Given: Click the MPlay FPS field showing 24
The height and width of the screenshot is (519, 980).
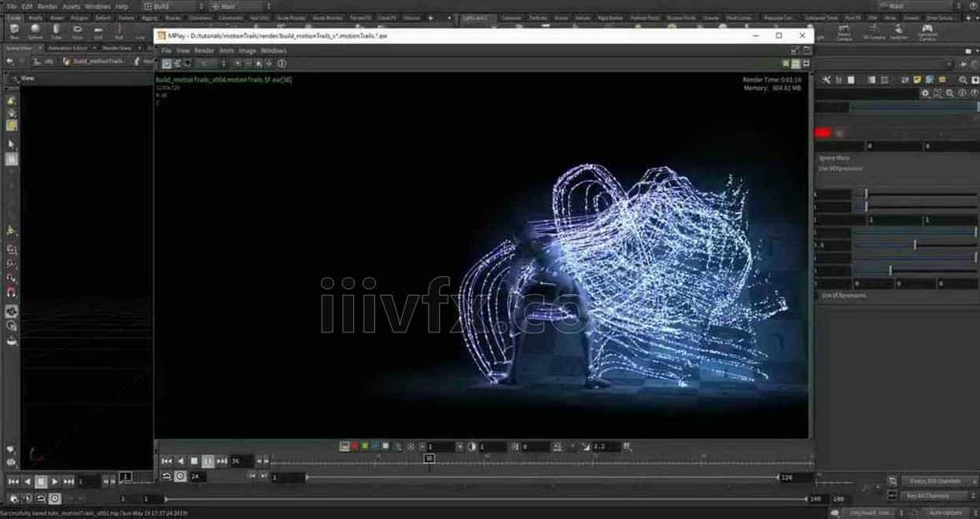Looking at the screenshot, I should pos(197,477).
